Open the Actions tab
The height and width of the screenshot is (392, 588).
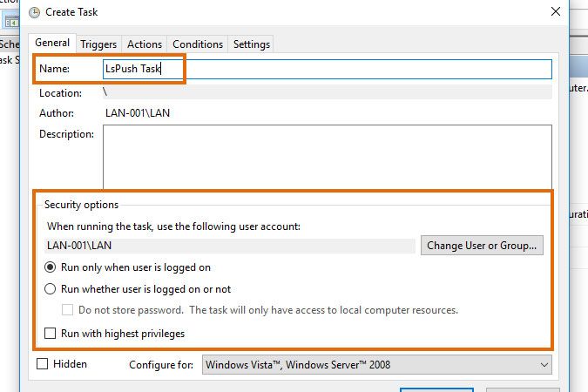click(145, 44)
